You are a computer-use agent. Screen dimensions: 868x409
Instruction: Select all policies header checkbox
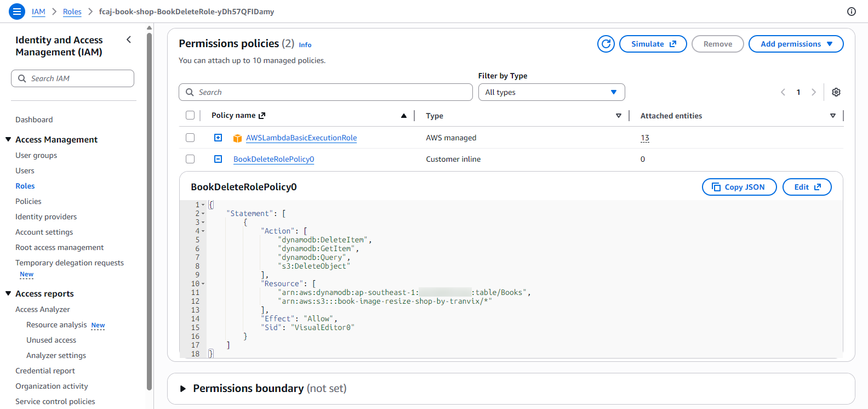click(x=190, y=115)
